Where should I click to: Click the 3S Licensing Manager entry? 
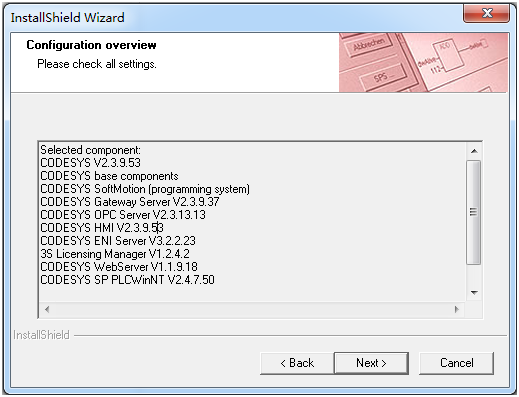click(115, 254)
